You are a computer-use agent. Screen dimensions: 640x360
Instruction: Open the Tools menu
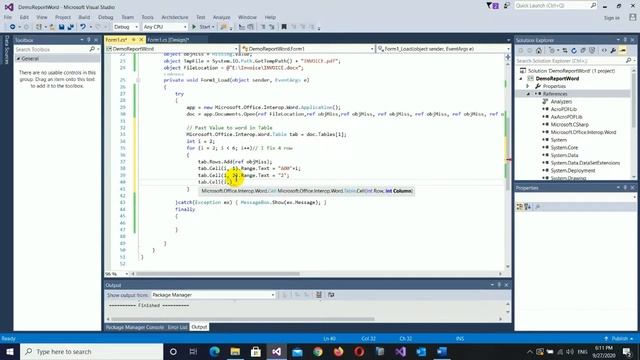[147, 17]
